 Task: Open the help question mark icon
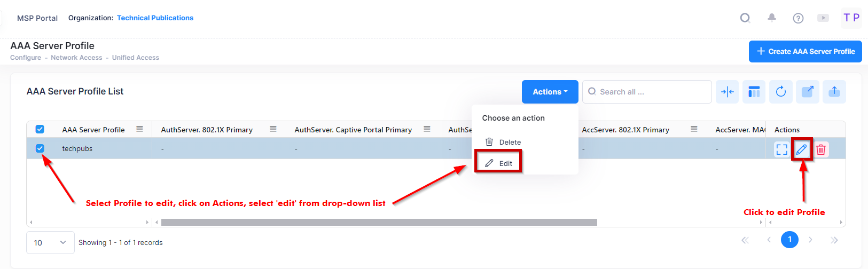798,18
